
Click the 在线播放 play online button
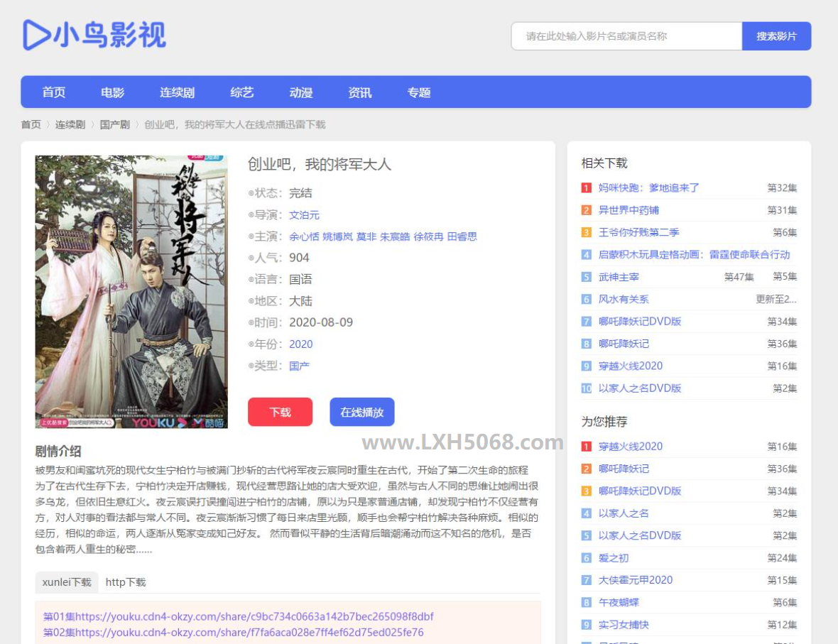click(361, 412)
